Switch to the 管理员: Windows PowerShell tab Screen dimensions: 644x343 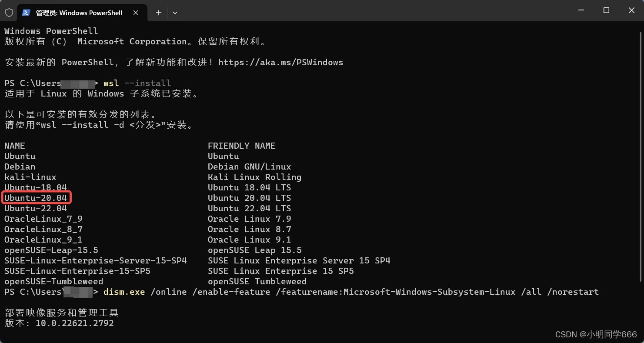pyautogui.click(x=78, y=13)
